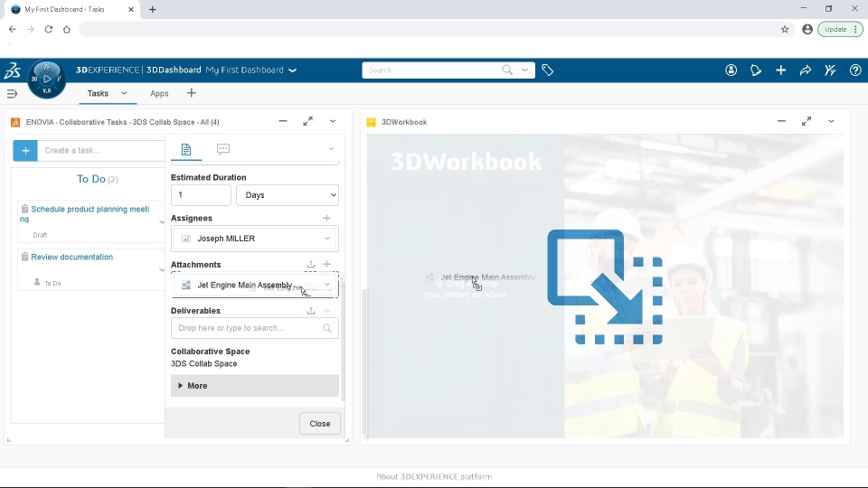Screen dimensions: 868x488
Task: Expand Review documentation task chevron
Action: coord(162,269)
